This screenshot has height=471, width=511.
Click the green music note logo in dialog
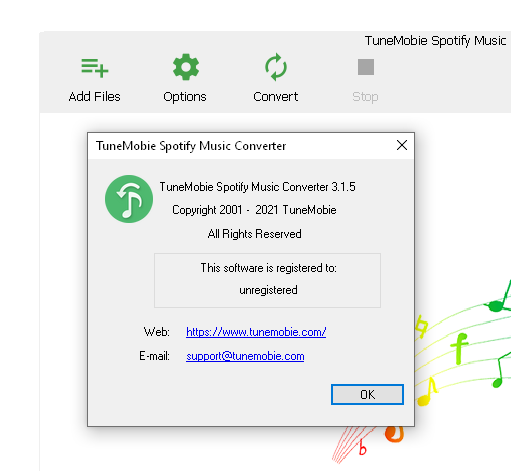pyautogui.click(x=129, y=199)
